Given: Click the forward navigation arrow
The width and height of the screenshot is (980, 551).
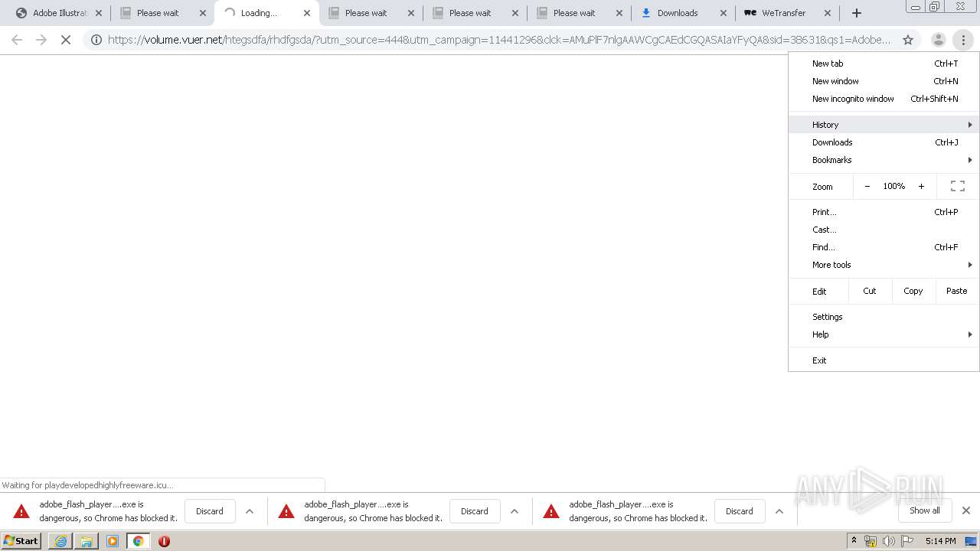Looking at the screenshot, I should (x=41, y=40).
